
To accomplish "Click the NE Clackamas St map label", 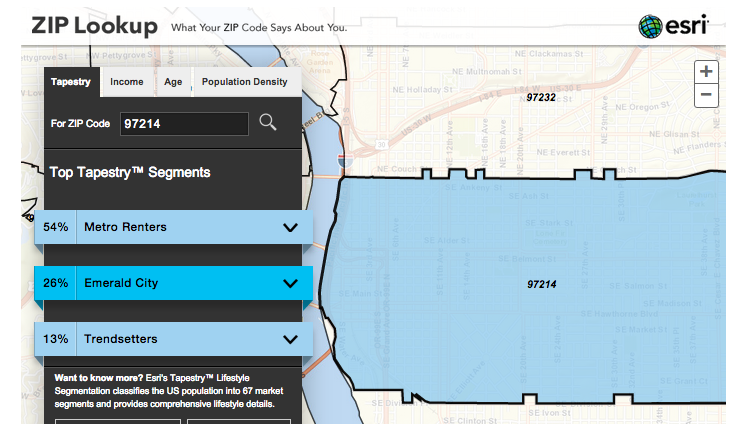I will (549, 54).
